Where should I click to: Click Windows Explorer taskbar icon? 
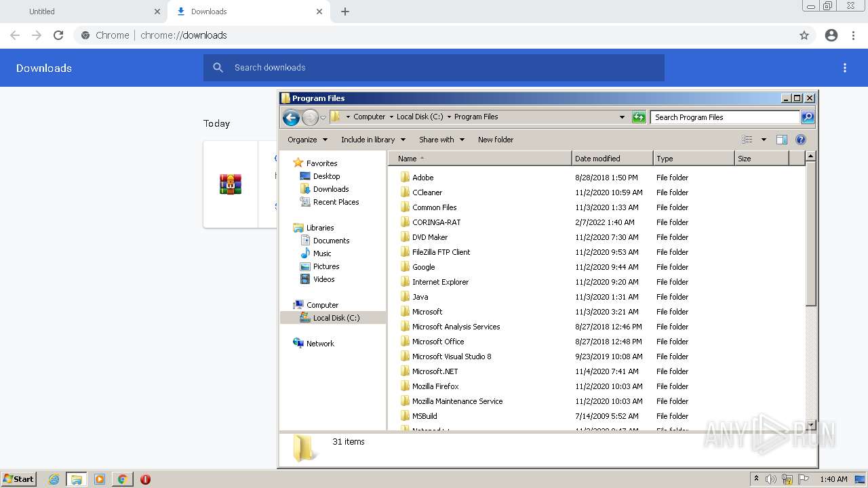77,479
